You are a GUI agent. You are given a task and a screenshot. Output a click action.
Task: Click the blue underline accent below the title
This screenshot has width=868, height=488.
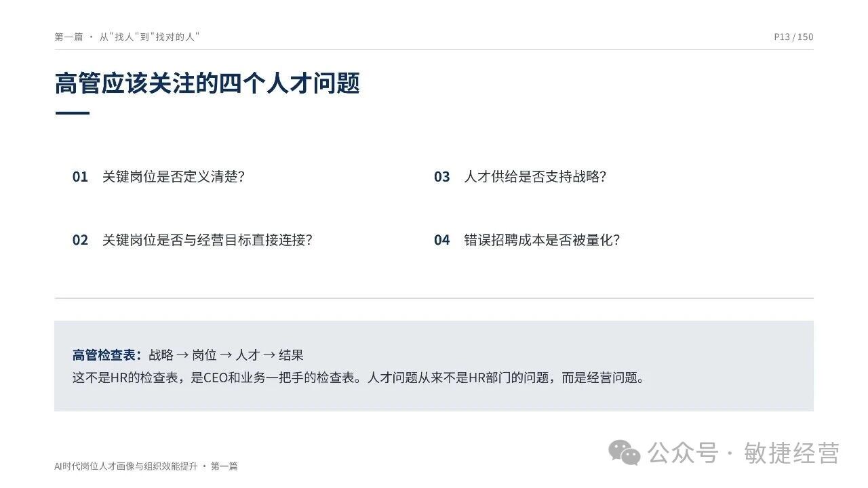coord(72,113)
